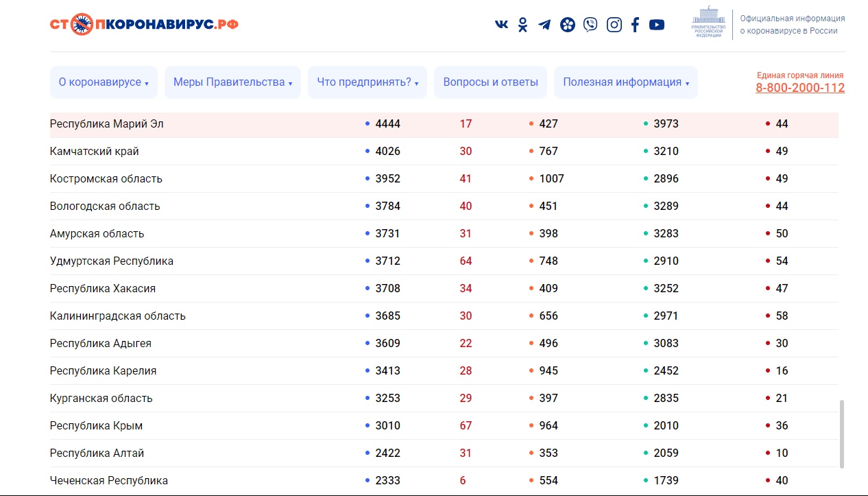Open the VK social page icon
The width and height of the screenshot is (868, 496).
click(x=501, y=25)
